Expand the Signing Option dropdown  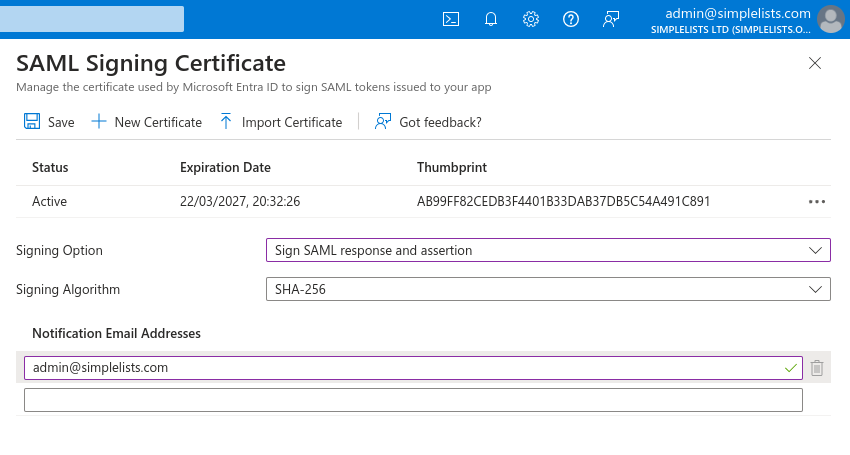click(548, 250)
